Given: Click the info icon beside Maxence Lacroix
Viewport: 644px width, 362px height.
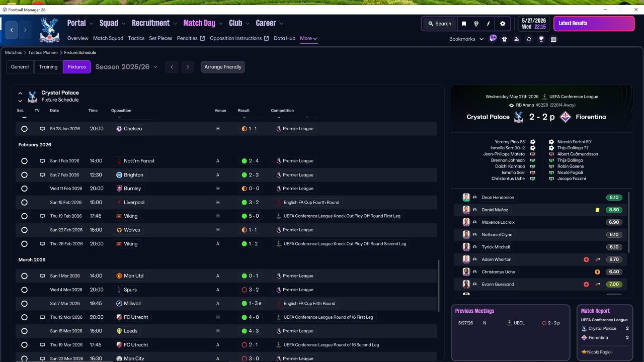Looking at the screenshot, I should click(474, 222).
